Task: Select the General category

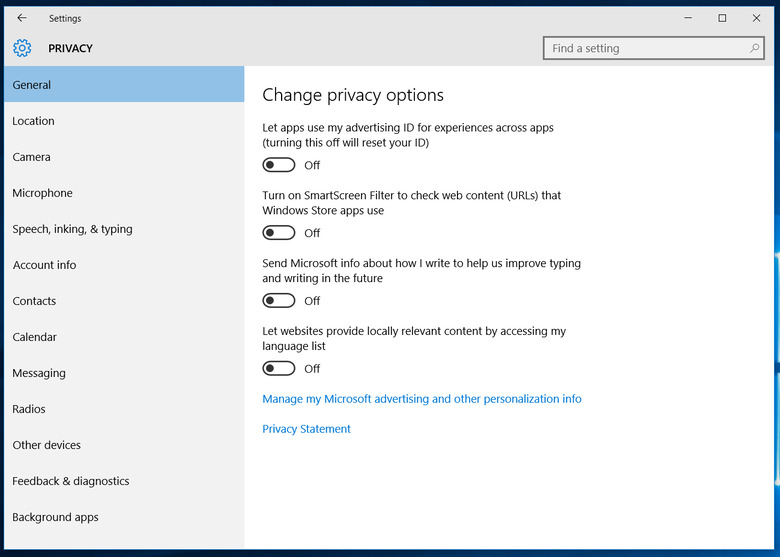Action: click(124, 85)
